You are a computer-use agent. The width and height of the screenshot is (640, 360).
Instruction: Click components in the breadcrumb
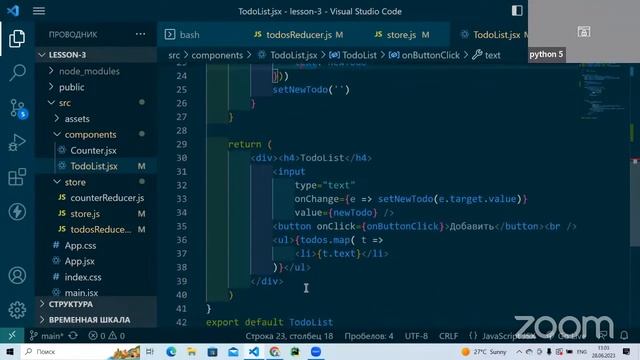[x=217, y=55]
